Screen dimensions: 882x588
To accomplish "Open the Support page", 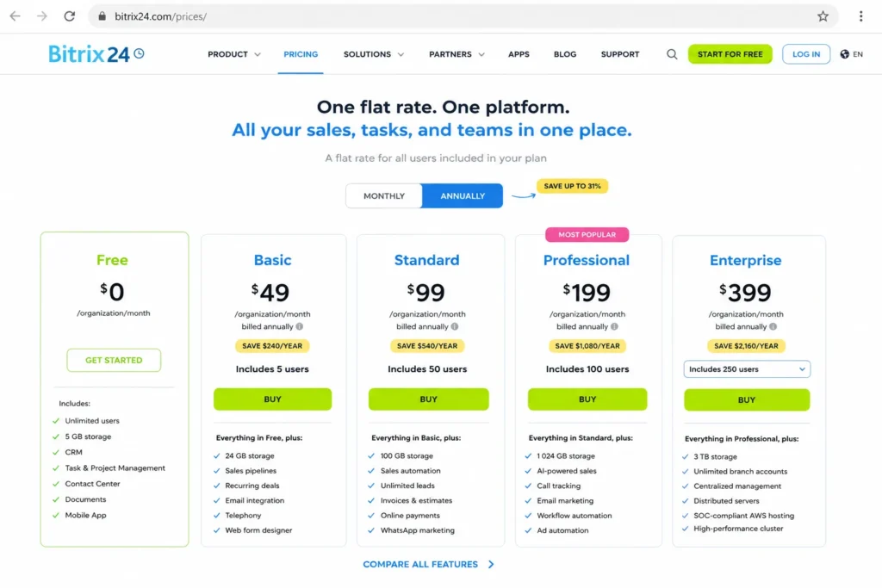I will pyautogui.click(x=620, y=54).
